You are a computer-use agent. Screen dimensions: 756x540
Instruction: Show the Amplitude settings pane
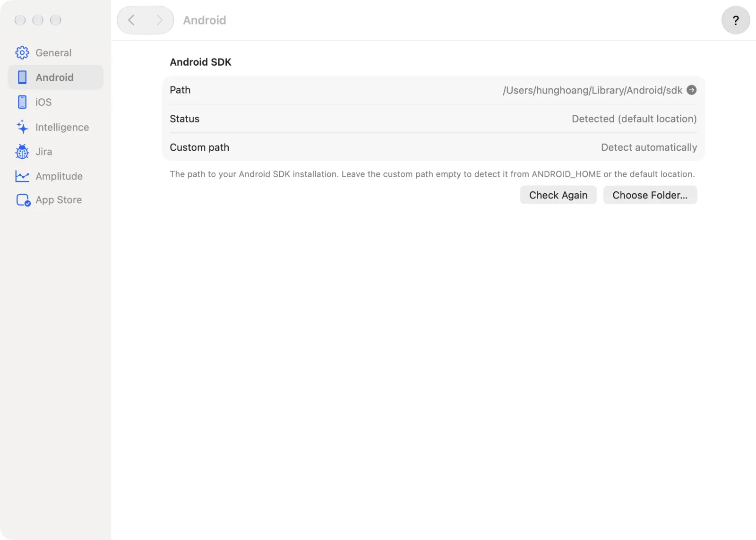coord(55,176)
